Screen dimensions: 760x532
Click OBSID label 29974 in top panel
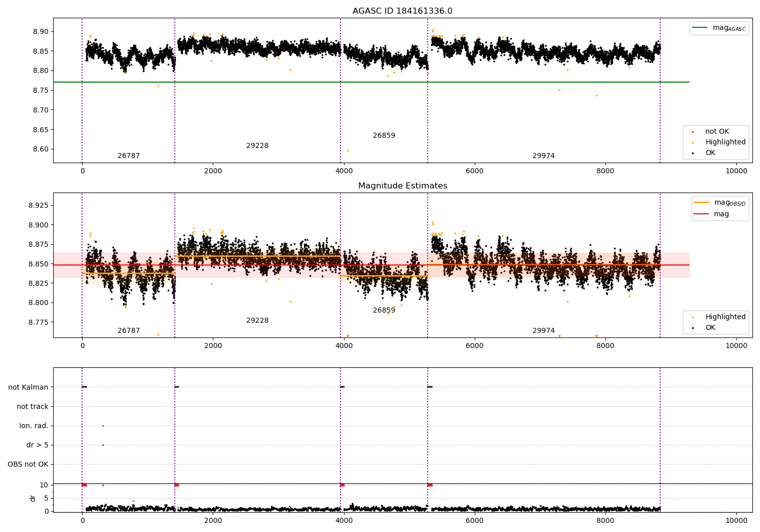click(544, 156)
